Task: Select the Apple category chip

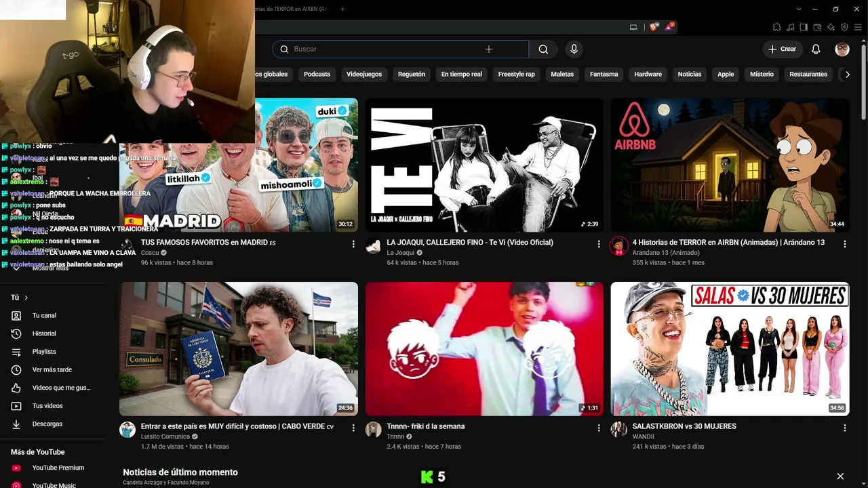Action: pyautogui.click(x=726, y=75)
